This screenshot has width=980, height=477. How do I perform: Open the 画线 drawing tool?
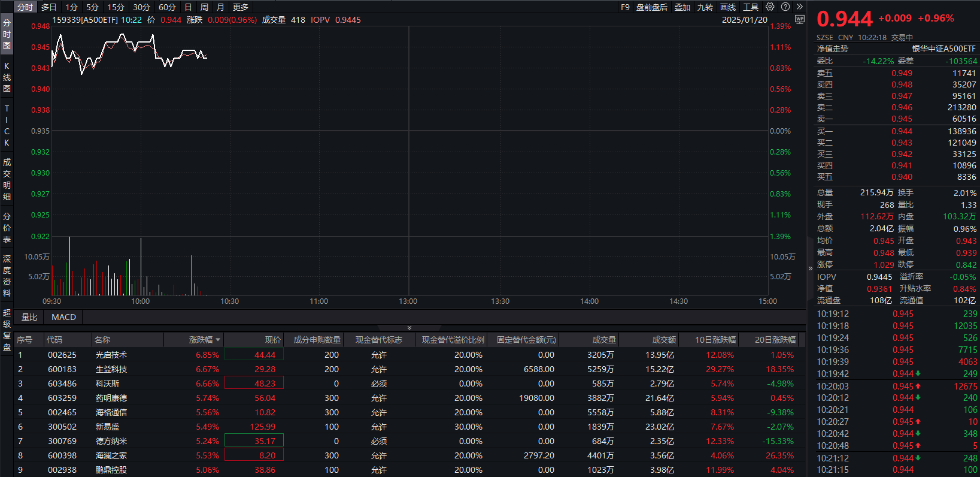(728, 7)
